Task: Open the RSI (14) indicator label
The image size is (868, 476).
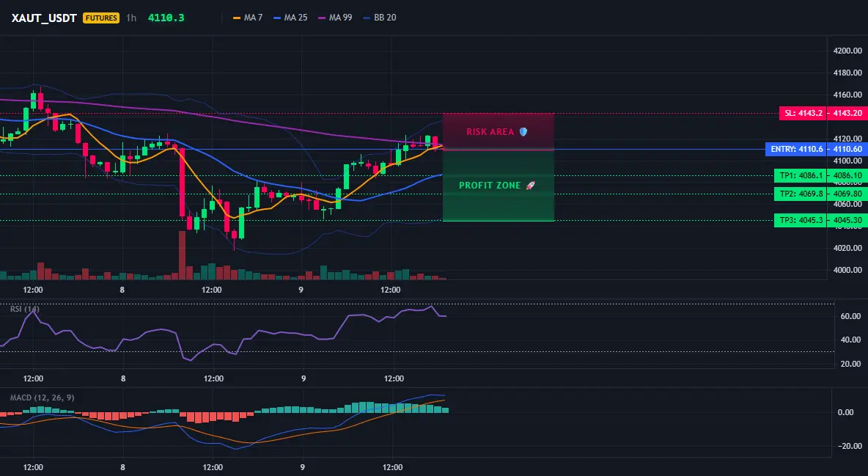Action: [25, 309]
